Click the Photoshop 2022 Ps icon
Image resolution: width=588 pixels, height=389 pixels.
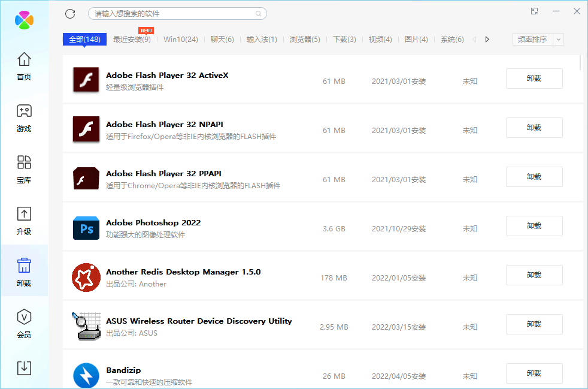pos(86,228)
